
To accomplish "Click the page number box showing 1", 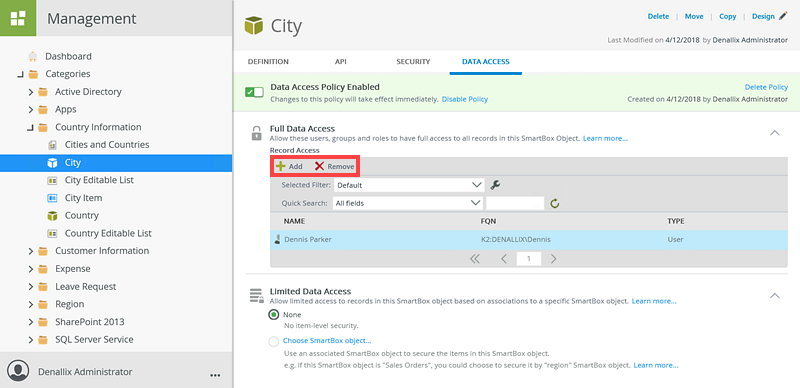I will coord(529,259).
